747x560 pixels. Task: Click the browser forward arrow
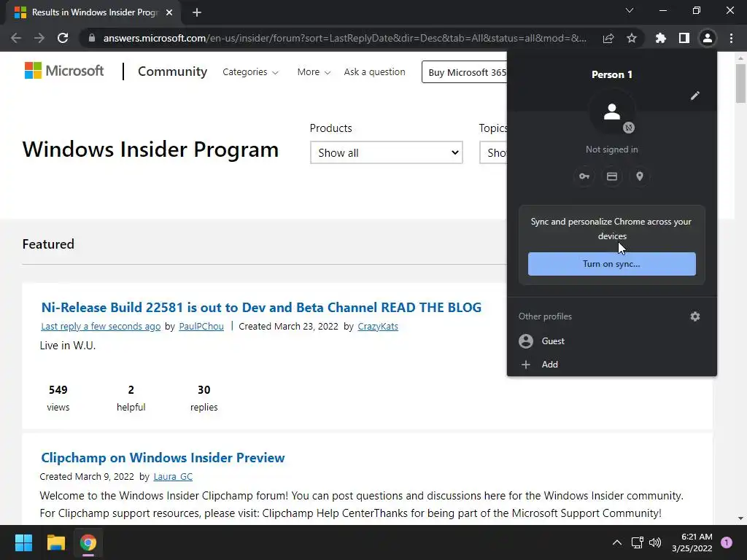(x=39, y=38)
